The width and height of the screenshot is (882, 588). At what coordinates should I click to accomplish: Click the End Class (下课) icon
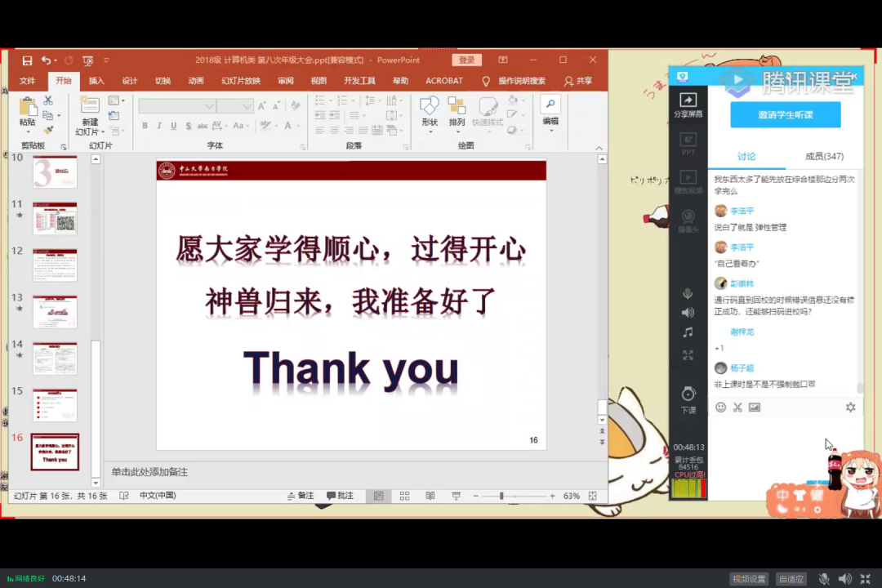click(x=688, y=398)
